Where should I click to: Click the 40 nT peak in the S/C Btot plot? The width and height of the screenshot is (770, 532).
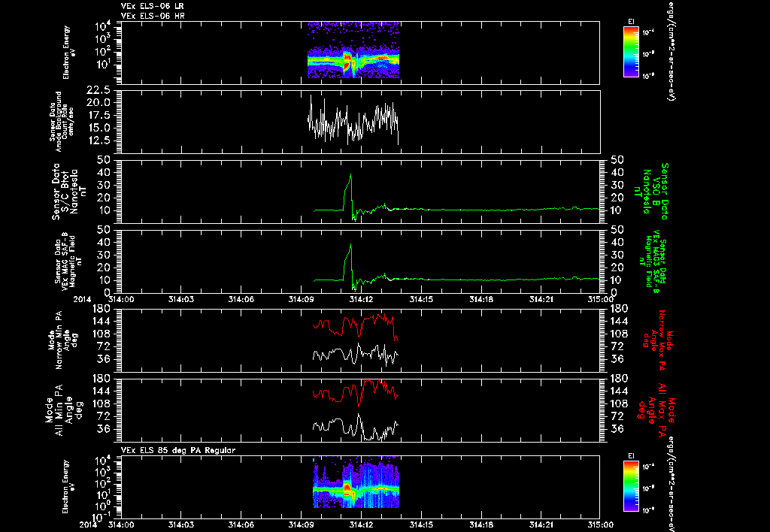point(350,175)
